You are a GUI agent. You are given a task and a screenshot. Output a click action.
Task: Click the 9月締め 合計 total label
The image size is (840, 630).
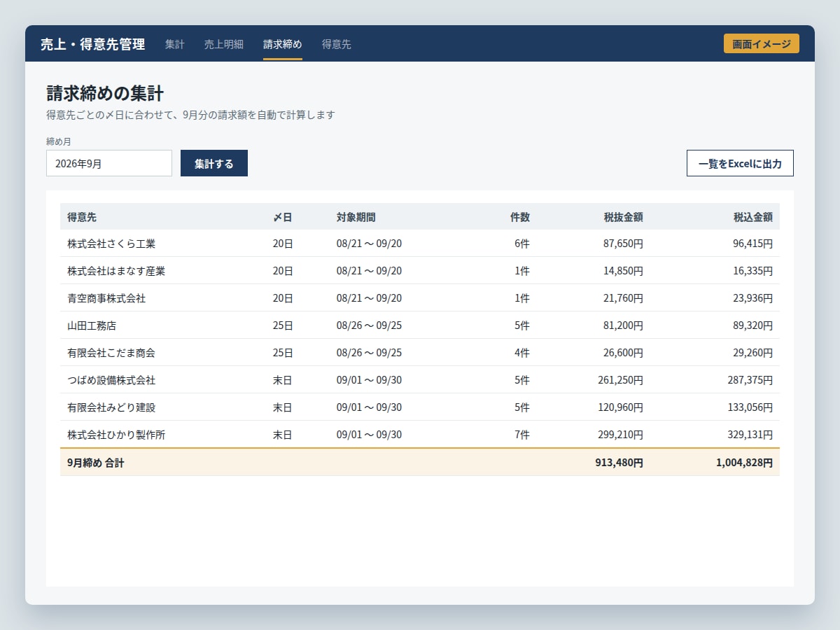96,463
